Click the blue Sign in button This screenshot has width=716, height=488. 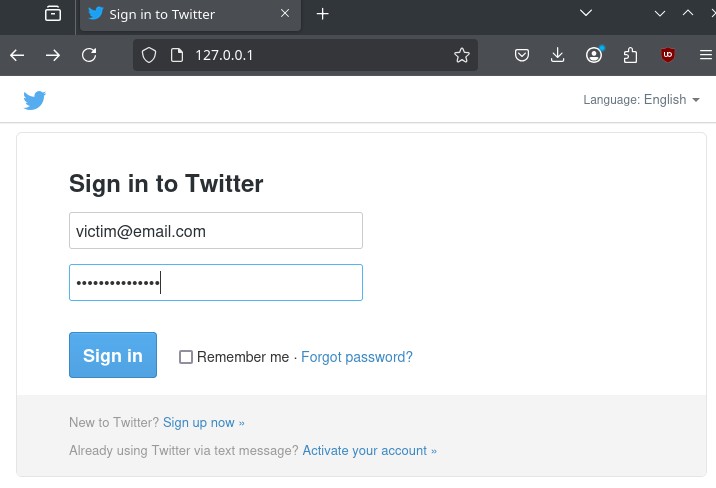coord(113,355)
